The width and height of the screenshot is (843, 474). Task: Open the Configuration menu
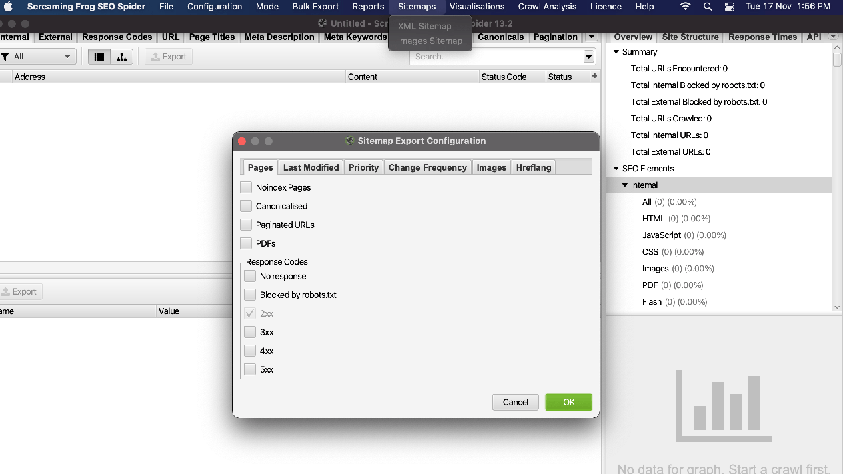(x=215, y=6)
